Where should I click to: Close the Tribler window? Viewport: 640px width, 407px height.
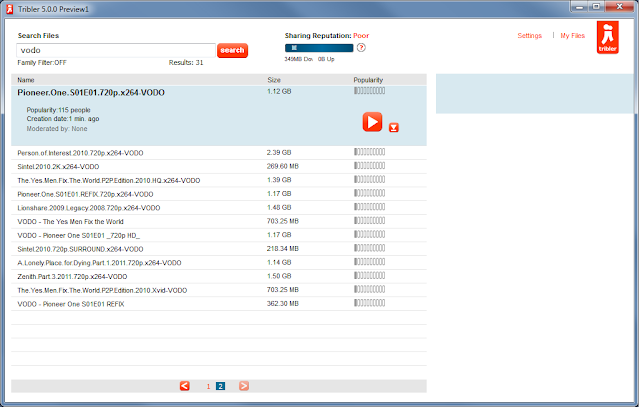pos(619,7)
